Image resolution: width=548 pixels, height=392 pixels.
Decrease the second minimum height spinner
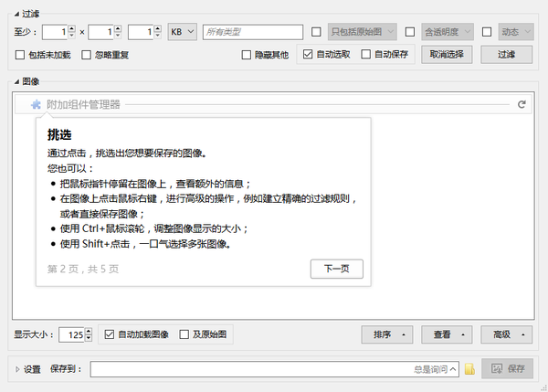coord(118,36)
